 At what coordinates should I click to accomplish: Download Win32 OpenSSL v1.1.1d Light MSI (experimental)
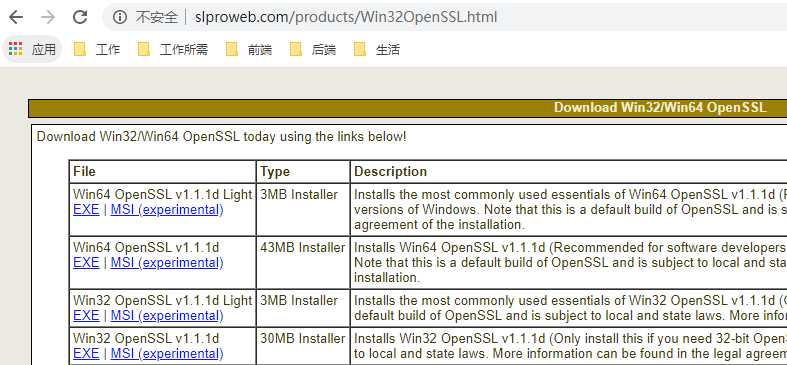(x=167, y=315)
